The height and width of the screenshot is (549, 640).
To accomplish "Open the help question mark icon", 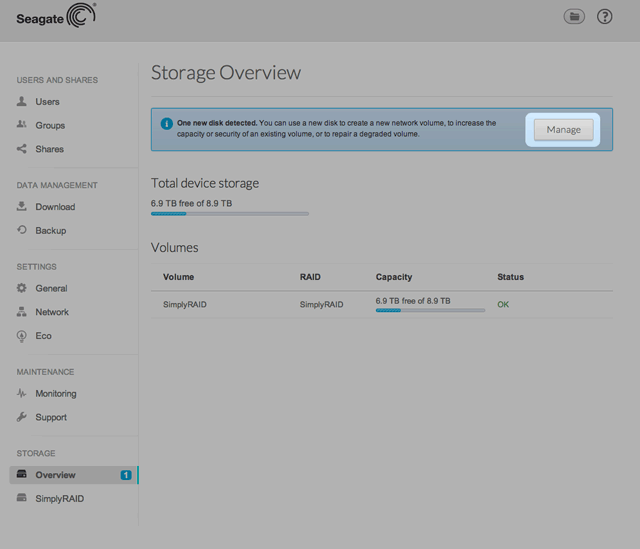I will 605,17.
